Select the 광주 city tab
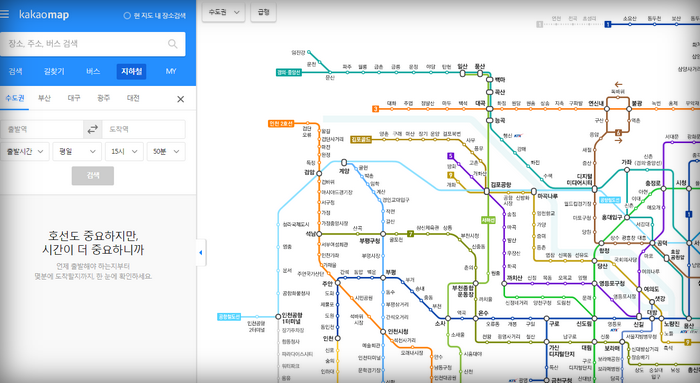This screenshot has height=383, width=700. pos(104,98)
